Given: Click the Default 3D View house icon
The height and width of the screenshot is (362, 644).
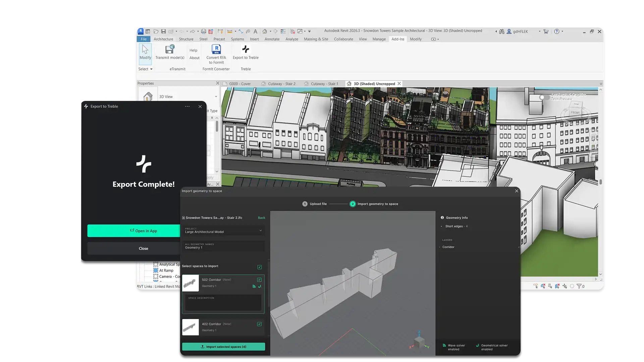Looking at the screenshot, I should (265, 32).
